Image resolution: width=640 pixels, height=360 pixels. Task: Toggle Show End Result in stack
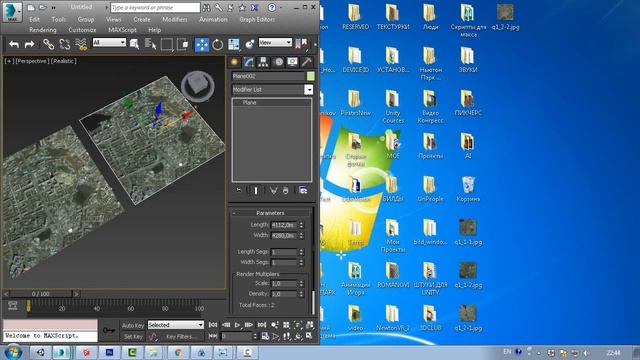tap(256, 190)
